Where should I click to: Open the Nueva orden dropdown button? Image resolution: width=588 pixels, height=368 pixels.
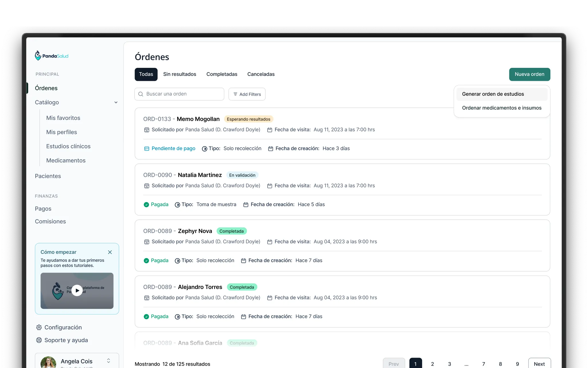click(529, 74)
